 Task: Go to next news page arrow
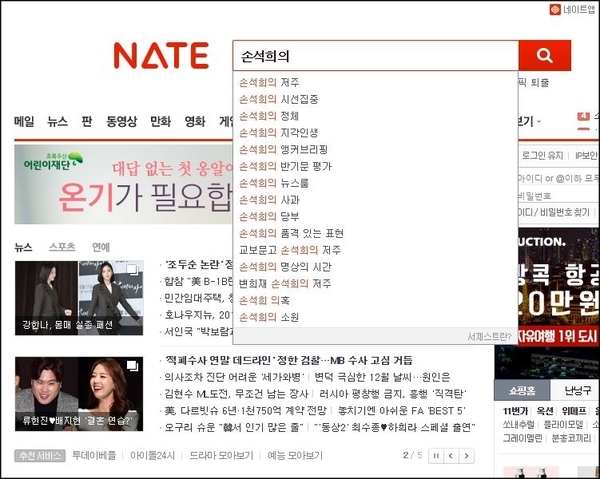(x=466, y=456)
